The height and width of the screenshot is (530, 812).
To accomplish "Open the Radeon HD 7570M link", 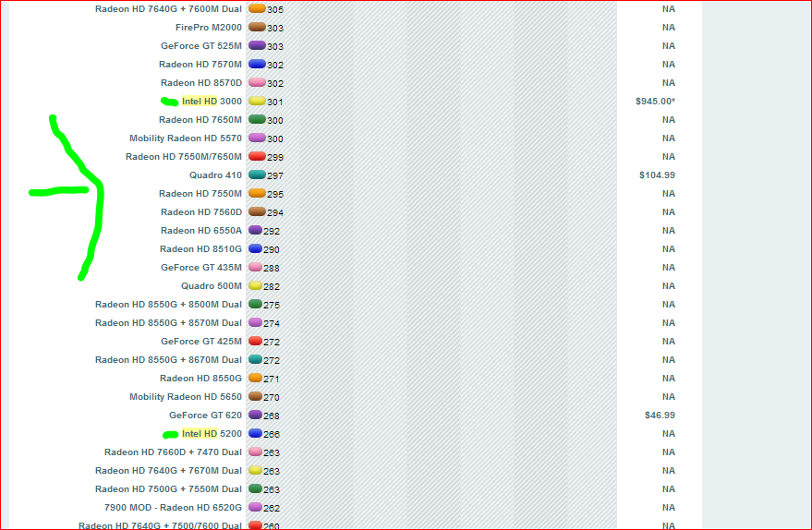I will tap(200, 65).
